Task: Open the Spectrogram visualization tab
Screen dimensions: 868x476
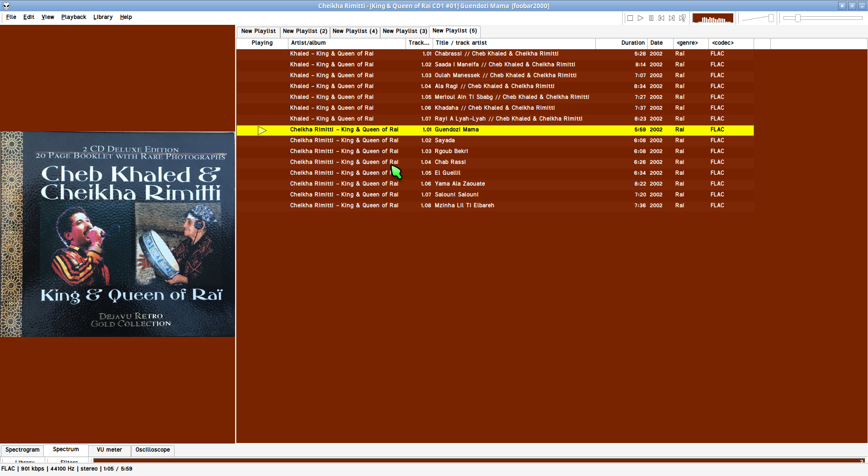Action: click(x=23, y=450)
